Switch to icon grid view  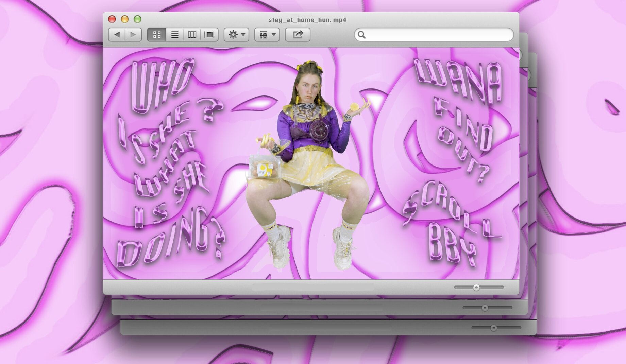[157, 35]
